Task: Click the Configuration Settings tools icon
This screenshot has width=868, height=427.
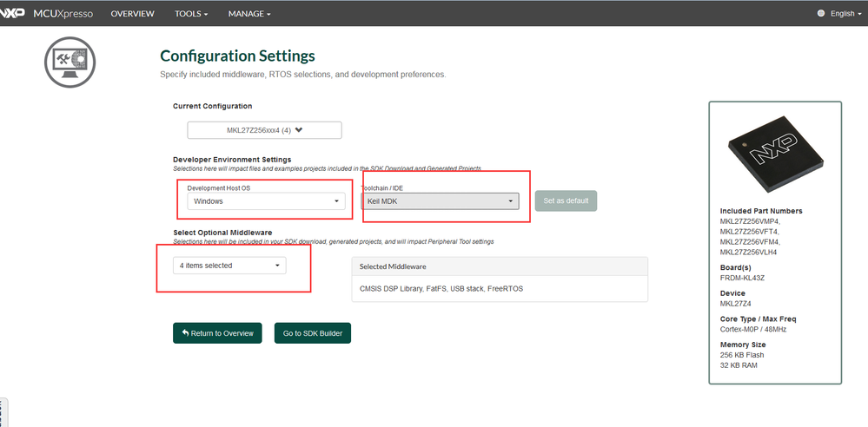Action: [70, 62]
